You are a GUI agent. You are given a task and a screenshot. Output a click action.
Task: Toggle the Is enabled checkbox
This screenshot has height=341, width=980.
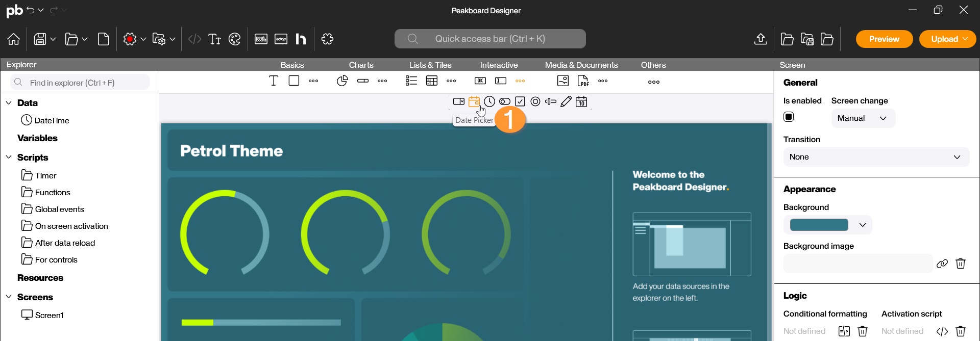pos(789,117)
